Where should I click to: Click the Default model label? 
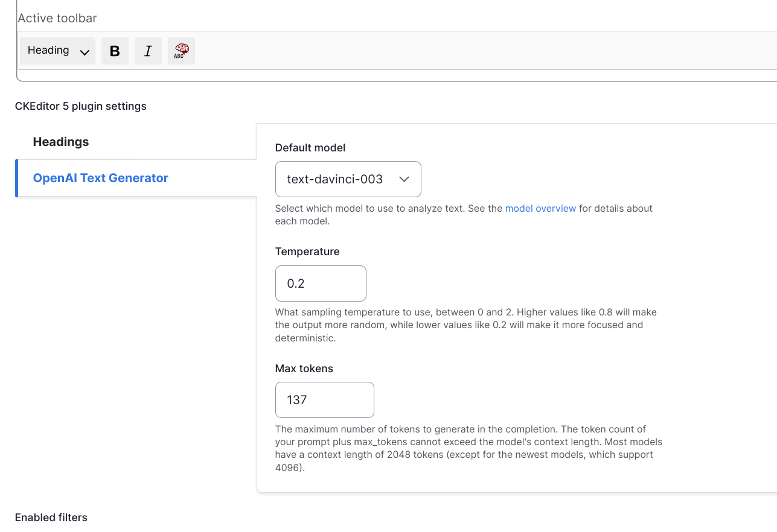pos(310,148)
